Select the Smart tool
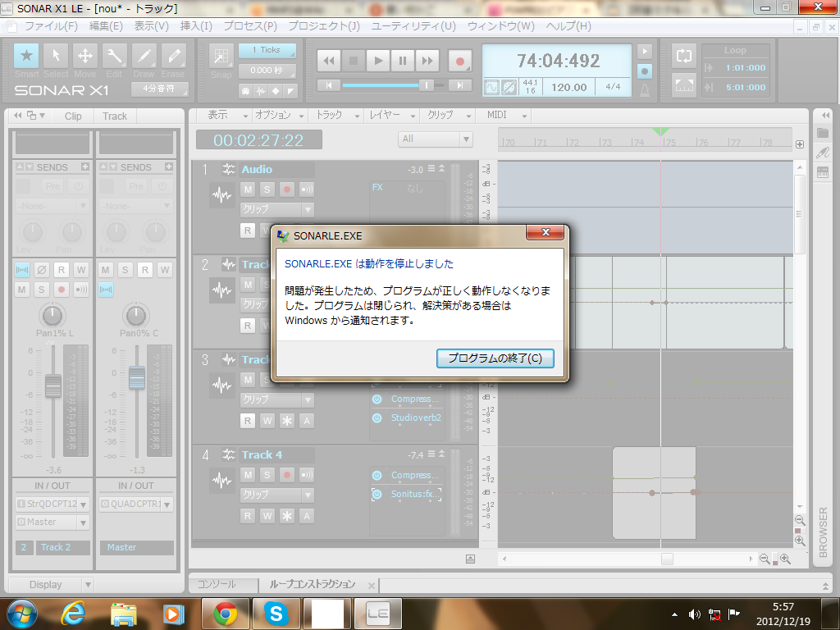840x630 pixels. pyautogui.click(x=26, y=56)
